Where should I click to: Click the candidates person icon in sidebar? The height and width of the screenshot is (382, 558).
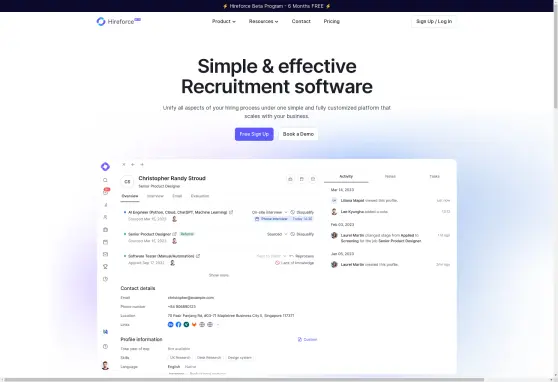(x=105, y=217)
